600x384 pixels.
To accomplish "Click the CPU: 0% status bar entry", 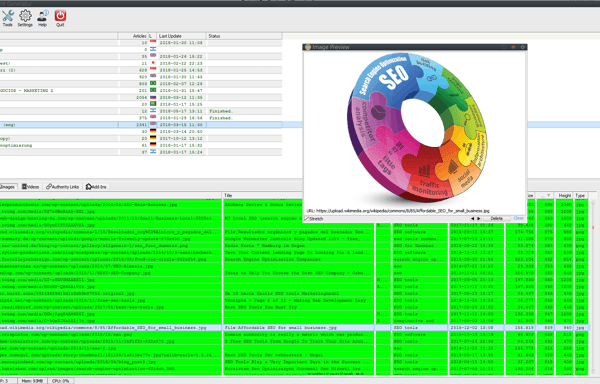I will coord(60,381).
